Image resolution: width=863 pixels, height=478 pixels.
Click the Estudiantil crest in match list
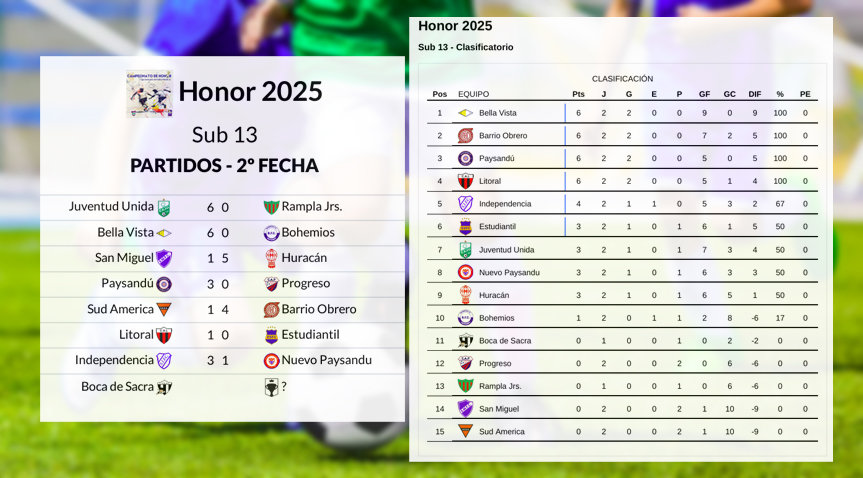coord(271,335)
